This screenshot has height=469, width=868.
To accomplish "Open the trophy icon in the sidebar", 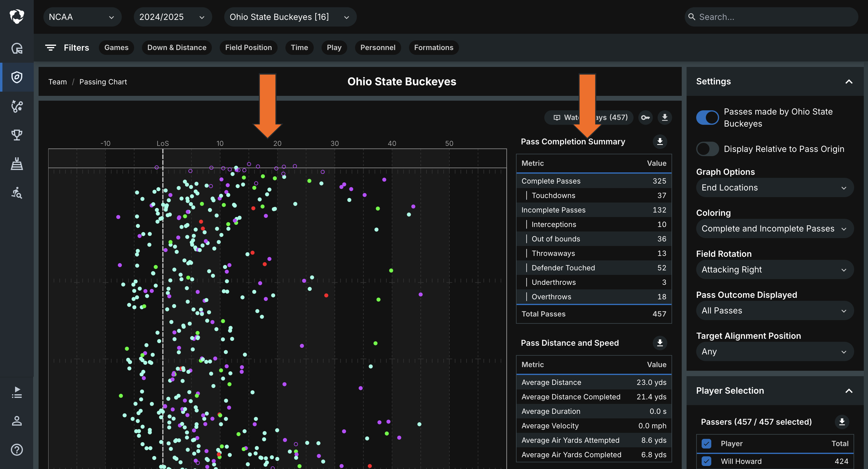I will pyautogui.click(x=17, y=135).
